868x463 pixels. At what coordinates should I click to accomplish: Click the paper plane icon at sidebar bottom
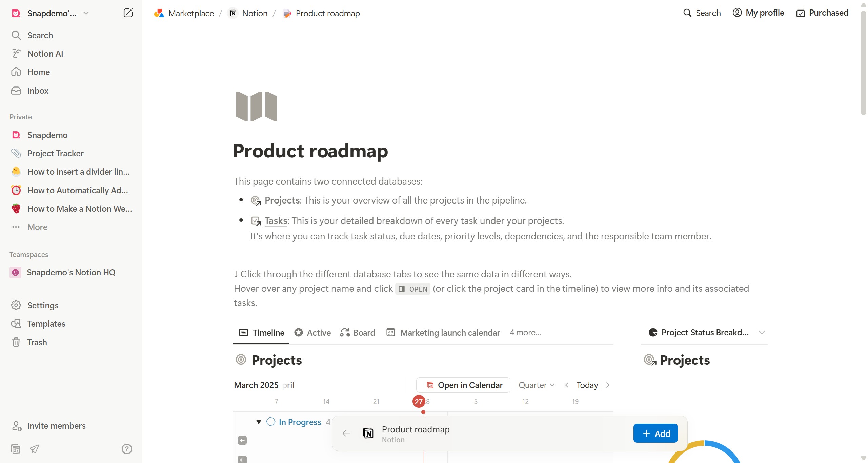tap(34, 449)
